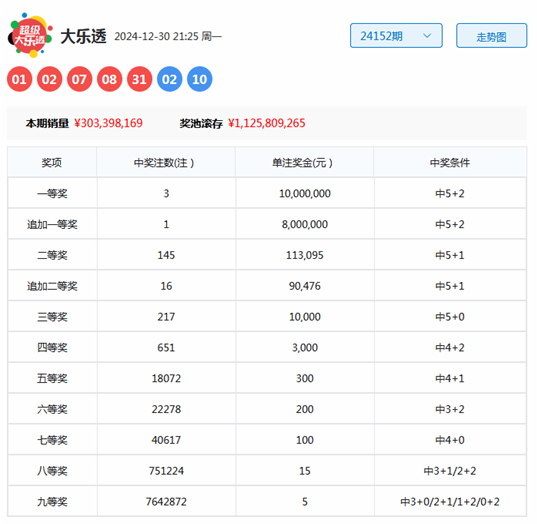Click the red ball numbered 31
Viewport: 537px width, 524px height.
click(x=139, y=79)
